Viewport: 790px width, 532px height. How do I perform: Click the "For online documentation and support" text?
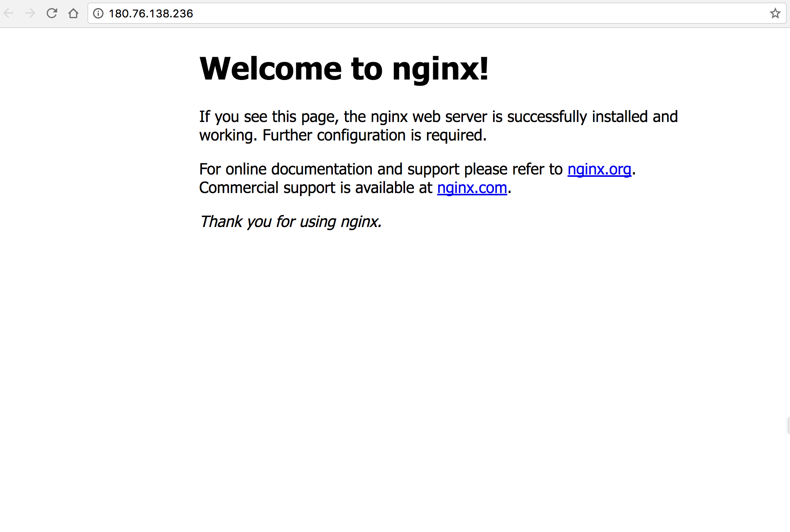pos(329,169)
